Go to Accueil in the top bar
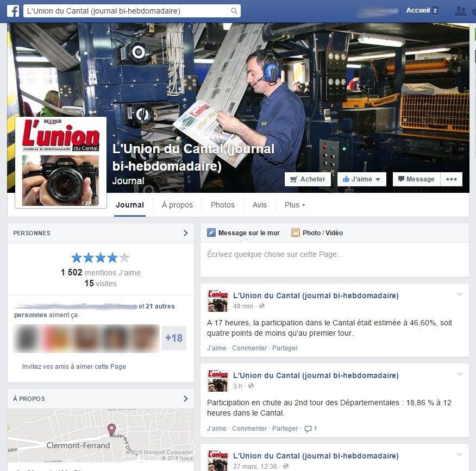The image size is (476, 471). 418,10
